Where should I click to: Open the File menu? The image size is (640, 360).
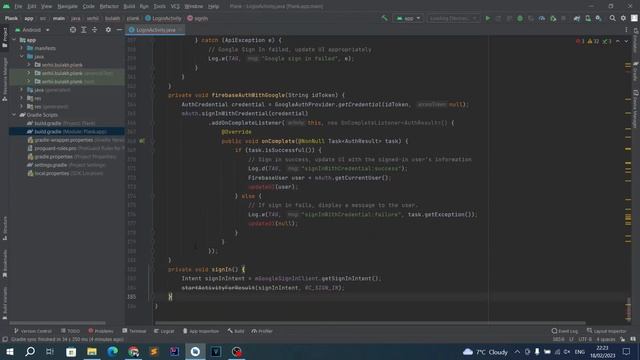18,7
